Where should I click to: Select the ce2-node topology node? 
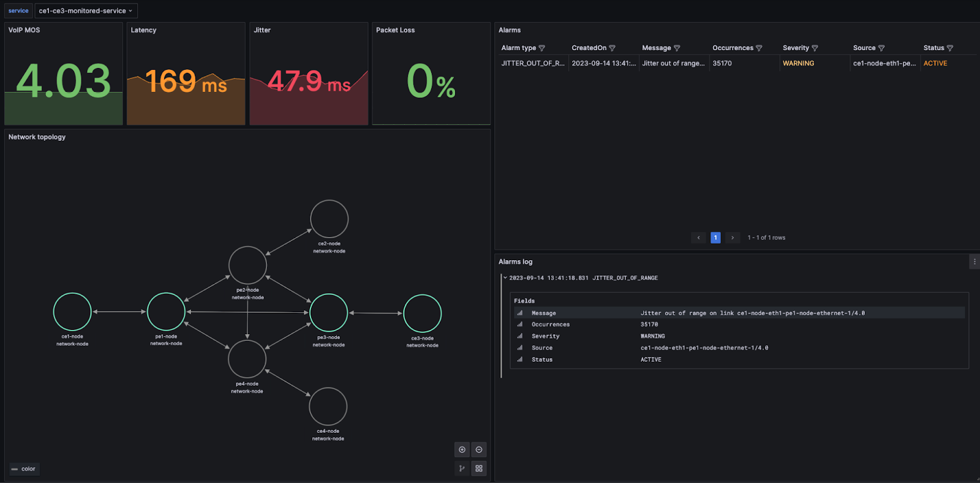pyautogui.click(x=330, y=219)
